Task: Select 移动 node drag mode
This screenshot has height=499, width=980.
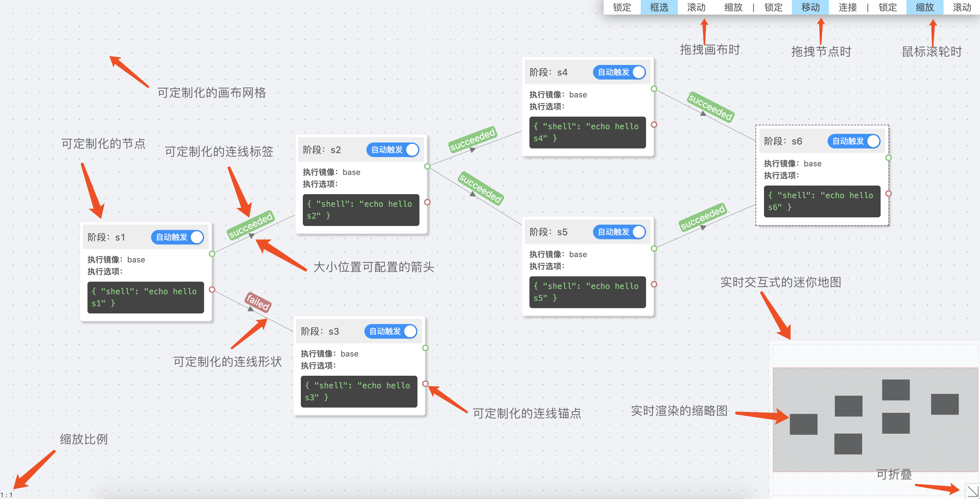Action: tap(810, 7)
